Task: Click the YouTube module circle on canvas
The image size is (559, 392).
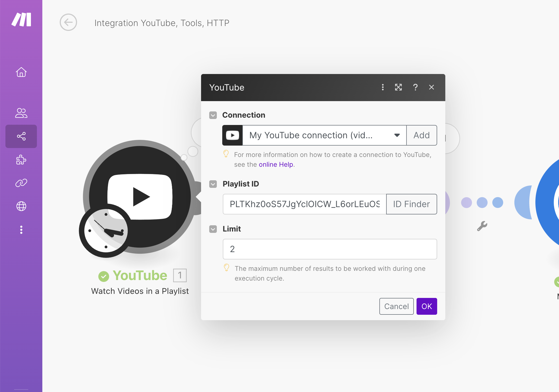Action: 140,197
